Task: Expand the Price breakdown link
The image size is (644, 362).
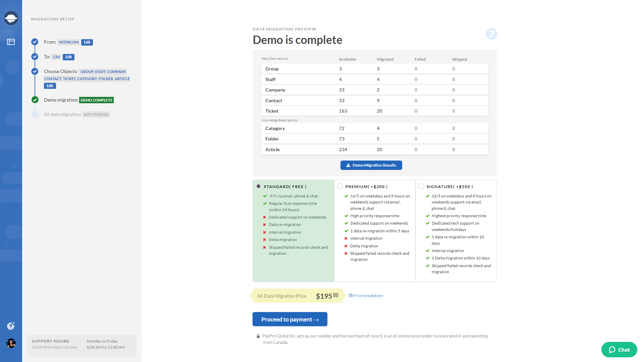Action: (367, 295)
